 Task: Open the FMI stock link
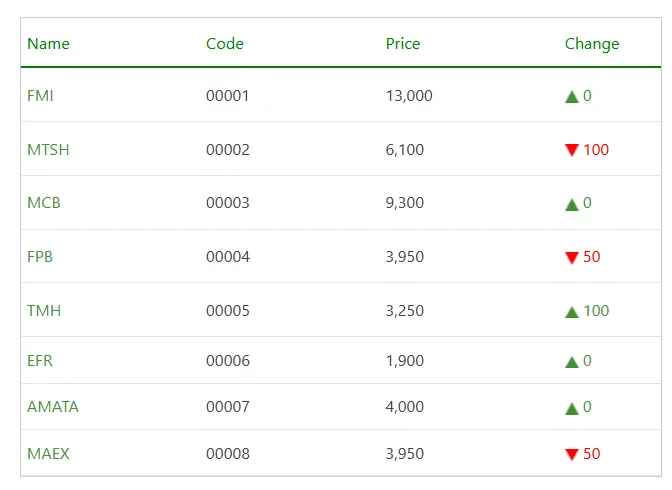40,96
